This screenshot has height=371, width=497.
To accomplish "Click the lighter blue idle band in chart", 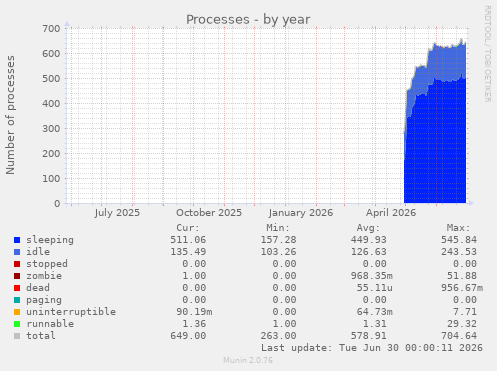I will pyautogui.click(x=447, y=63).
